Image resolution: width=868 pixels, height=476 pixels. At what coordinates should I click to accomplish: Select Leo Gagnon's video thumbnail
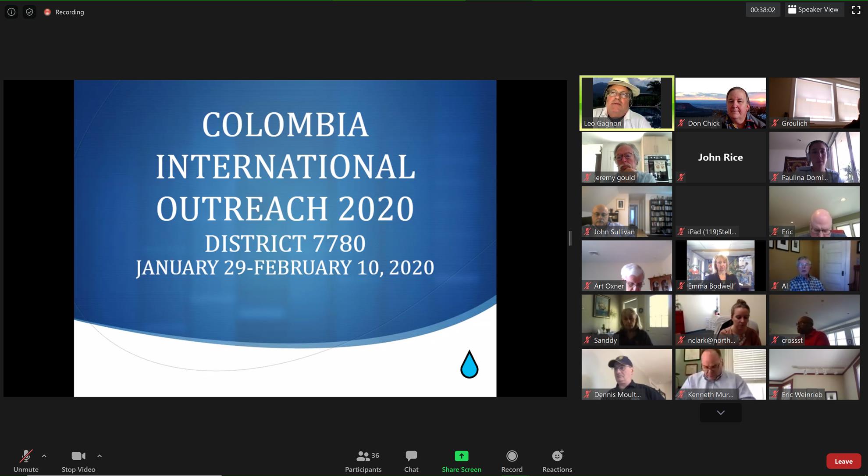click(x=626, y=103)
